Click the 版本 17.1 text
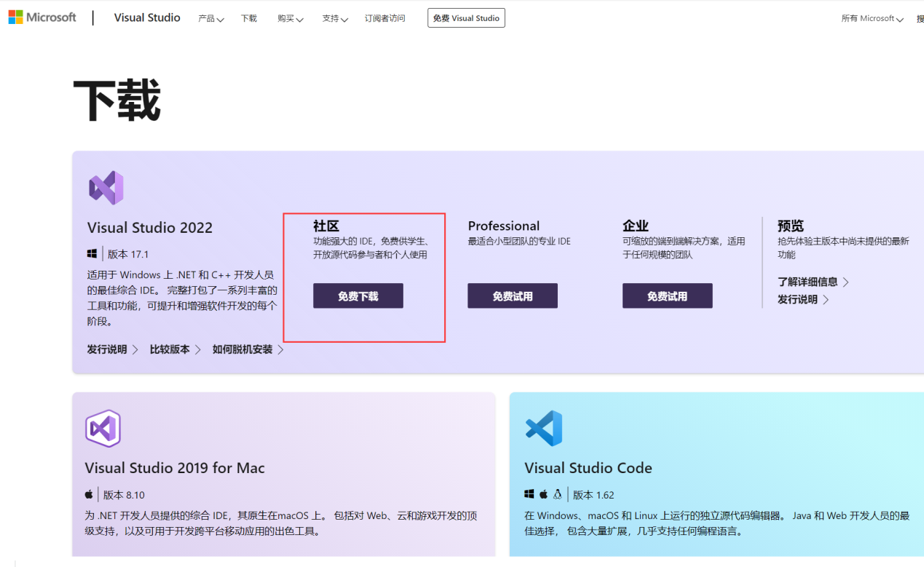 point(128,254)
